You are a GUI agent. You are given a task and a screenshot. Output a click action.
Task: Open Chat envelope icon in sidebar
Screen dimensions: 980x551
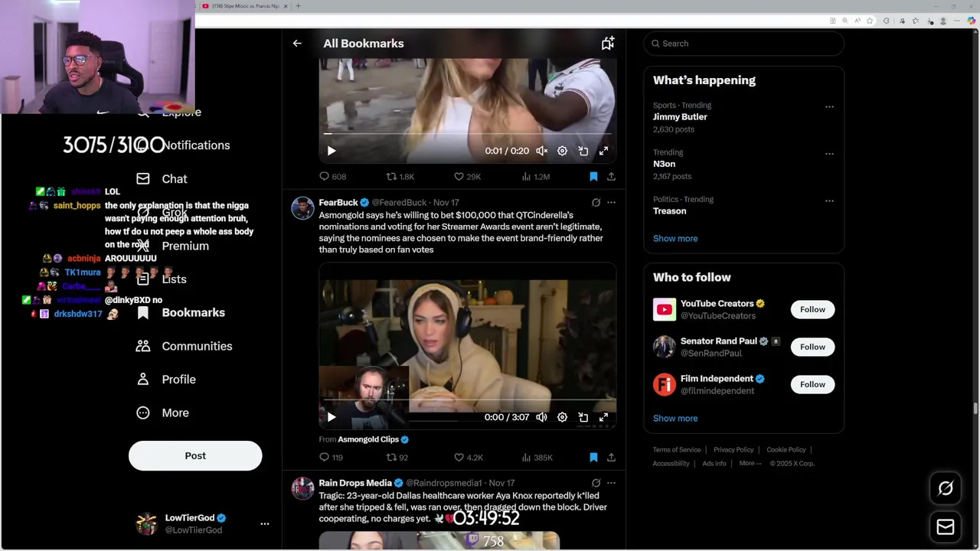pyautogui.click(x=143, y=178)
